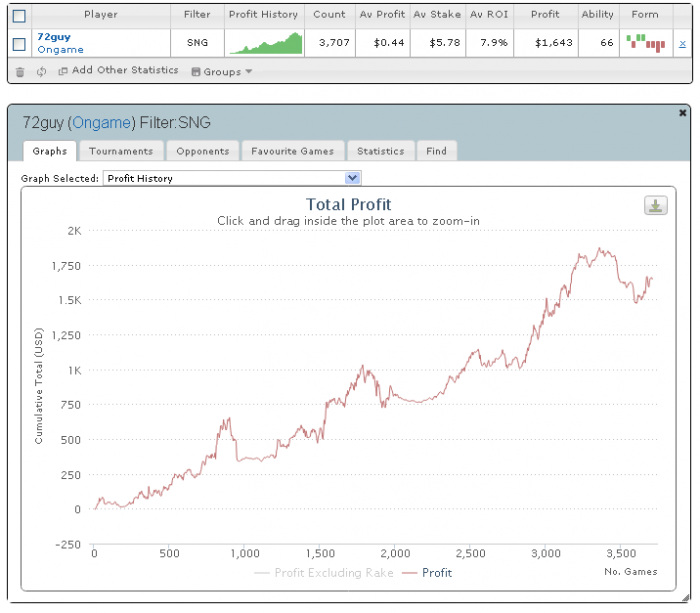This screenshot has width=700, height=613.
Task: Click the Form column header
Action: 646,15
